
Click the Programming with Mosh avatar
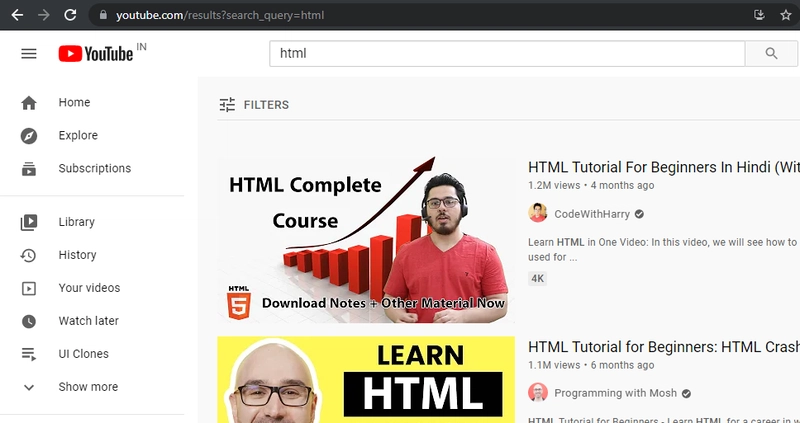coord(538,393)
